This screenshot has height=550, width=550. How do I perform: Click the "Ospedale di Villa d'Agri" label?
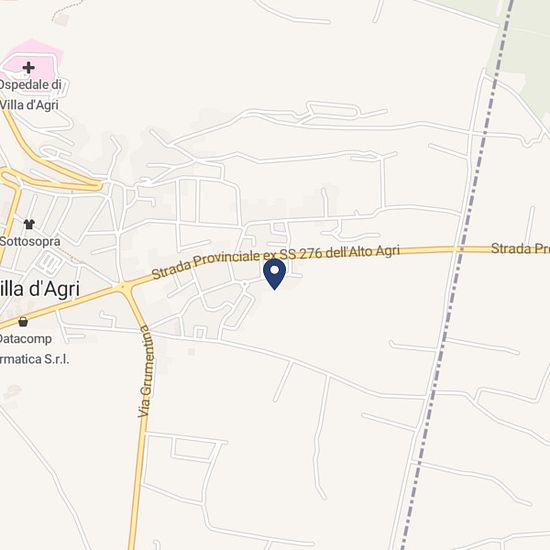click(x=31, y=95)
